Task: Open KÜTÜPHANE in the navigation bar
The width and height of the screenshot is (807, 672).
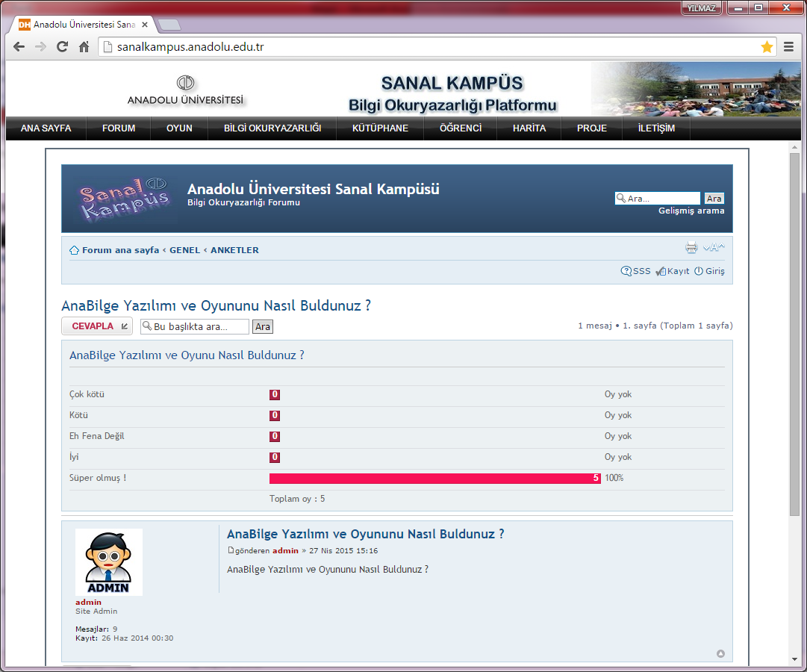Action: (380, 128)
